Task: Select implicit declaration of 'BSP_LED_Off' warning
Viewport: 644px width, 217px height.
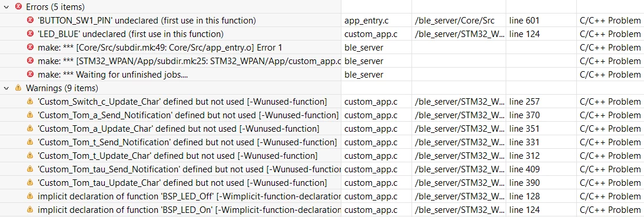Action: pyautogui.click(x=189, y=196)
